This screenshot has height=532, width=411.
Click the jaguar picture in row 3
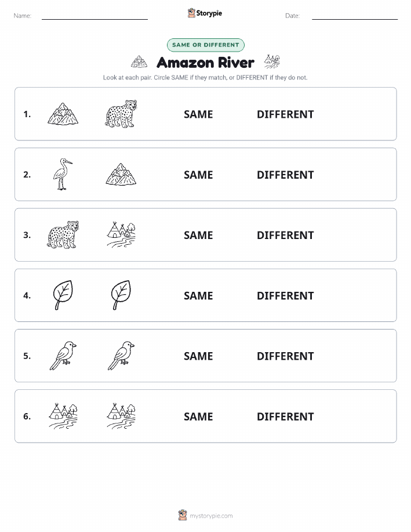click(63, 235)
